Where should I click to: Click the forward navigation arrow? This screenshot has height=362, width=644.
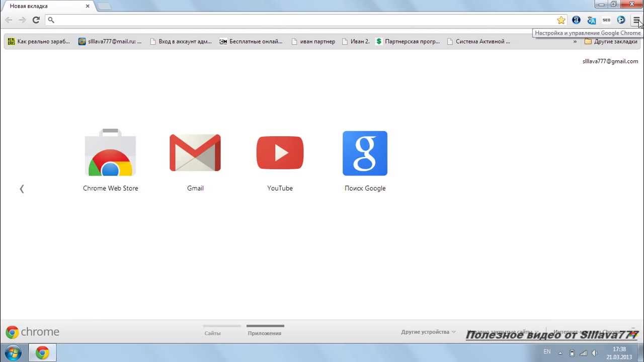tap(22, 20)
